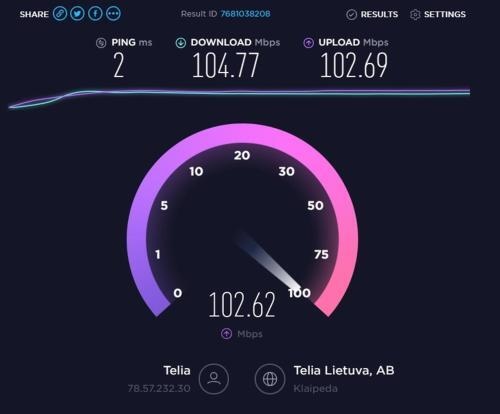Viewport: 500px width, 414px height.
Task: Click the ping icon beside PING
Action: pyautogui.click(x=101, y=43)
